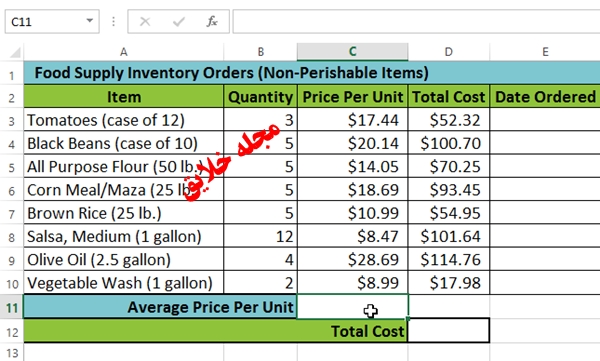Click the Price Per Unit header cell
Viewport: 600px width, 361px height.
point(353,96)
